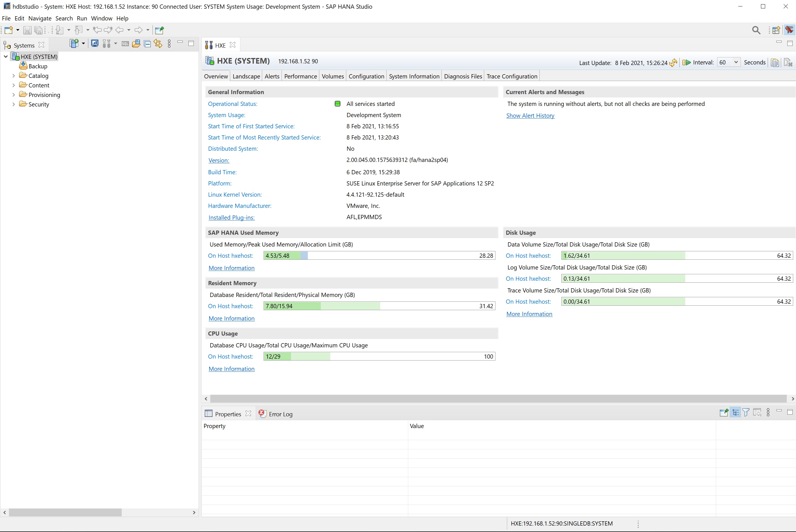796x532 pixels.
Task: Click the magnifier search icon top right
Action: pyautogui.click(x=756, y=30)
